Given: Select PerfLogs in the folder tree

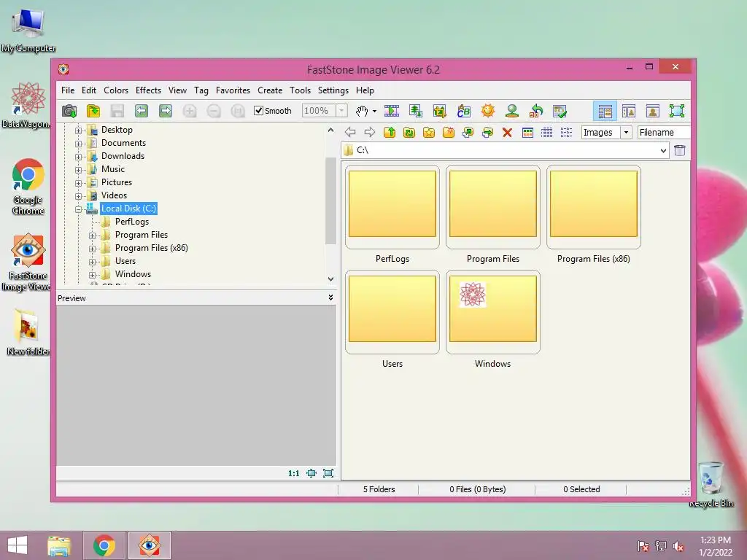Looking at the screenshot, I should tap(131, 222).
